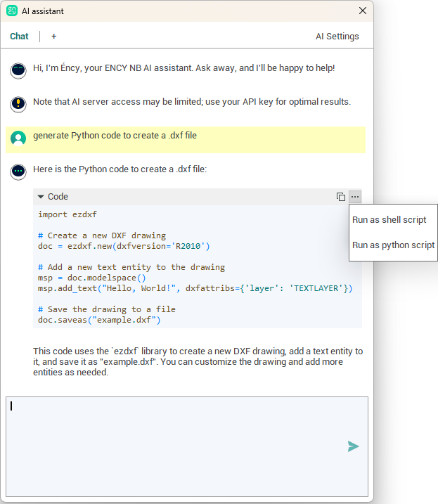Collapse the Code block triangle
This screenshot has height=504, width=438.
[41, 197]
